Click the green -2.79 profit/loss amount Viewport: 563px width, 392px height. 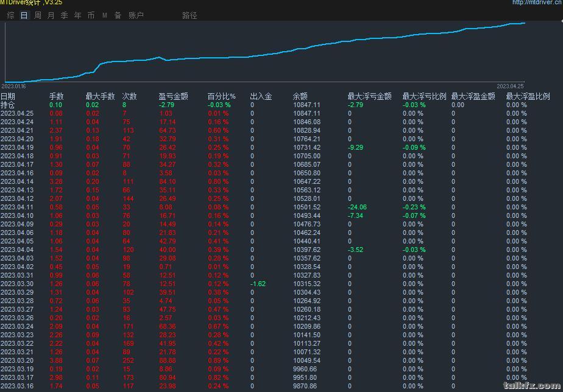point(166,105)
